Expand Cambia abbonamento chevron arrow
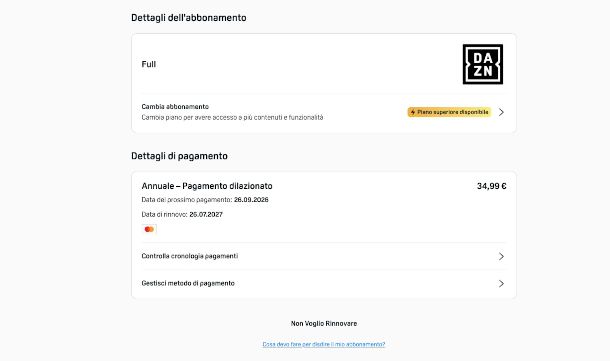 (x=501, y=112)
